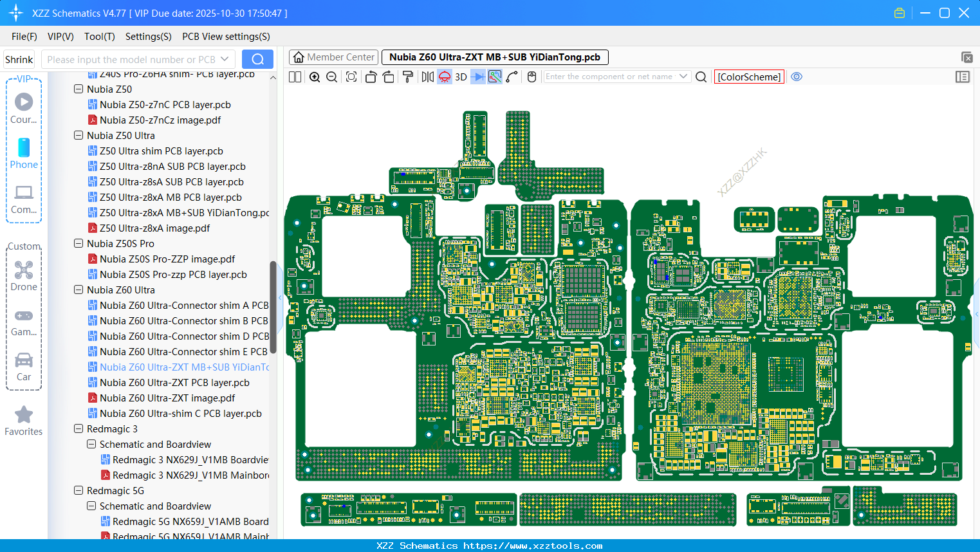The height and width of the screenshot is (552, 980).
Task: Click the mirror flip board icon
Action: tap(428, 77)
